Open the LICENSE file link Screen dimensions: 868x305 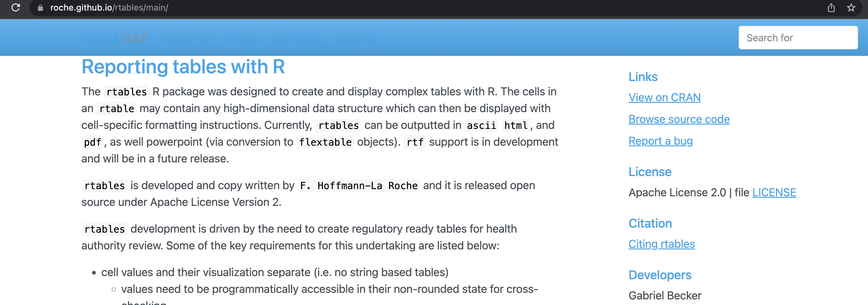tap(774, 192)
